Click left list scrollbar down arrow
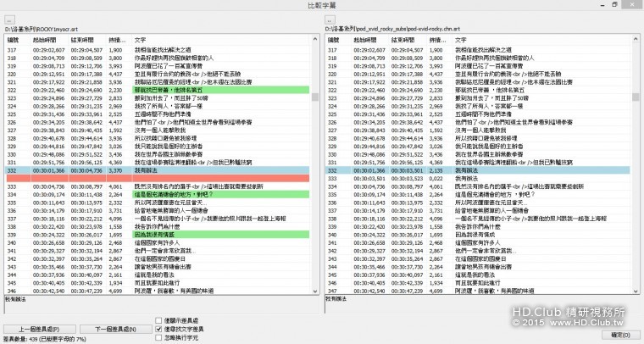The width and height of the screenshot is (644, 344). (x=315, y=291)
